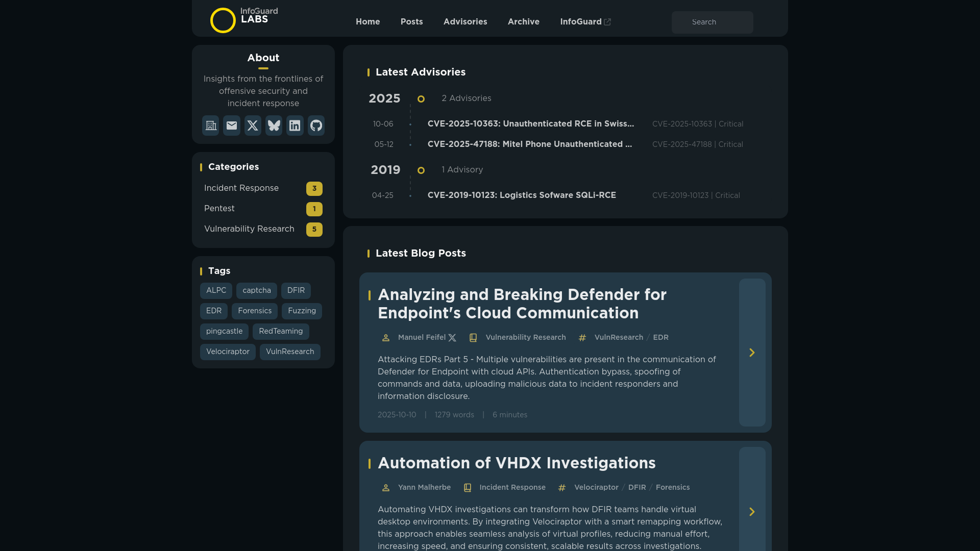This screenshot has height=551, width=980.
Task: Open advisory CVE-2025-47188 Mitel Phone
Action: [x=530, y=144]
